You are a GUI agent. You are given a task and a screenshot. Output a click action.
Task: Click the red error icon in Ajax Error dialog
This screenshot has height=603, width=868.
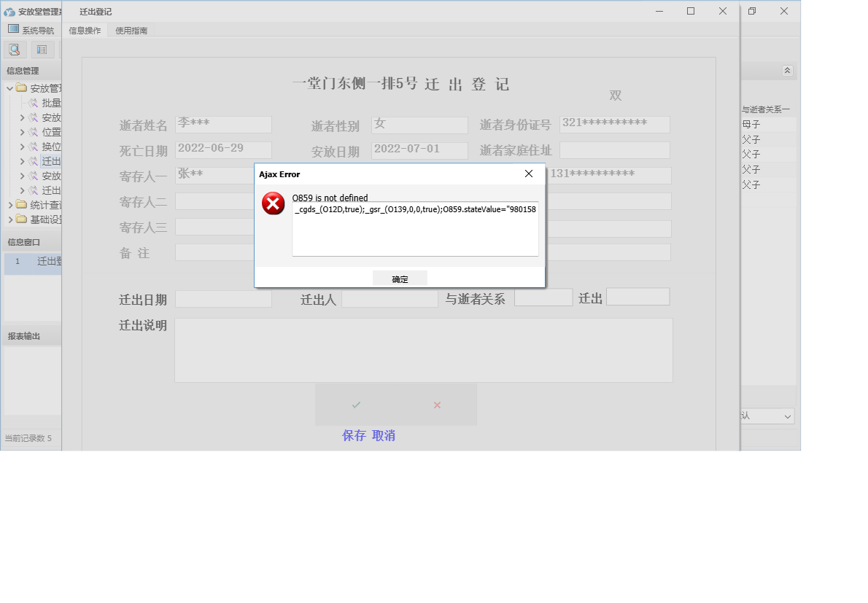coord(273,203)
